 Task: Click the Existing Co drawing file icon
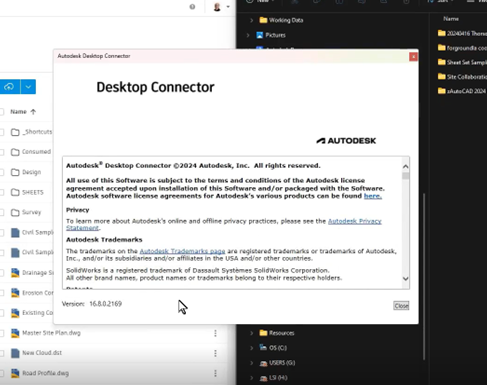[15, 313]
